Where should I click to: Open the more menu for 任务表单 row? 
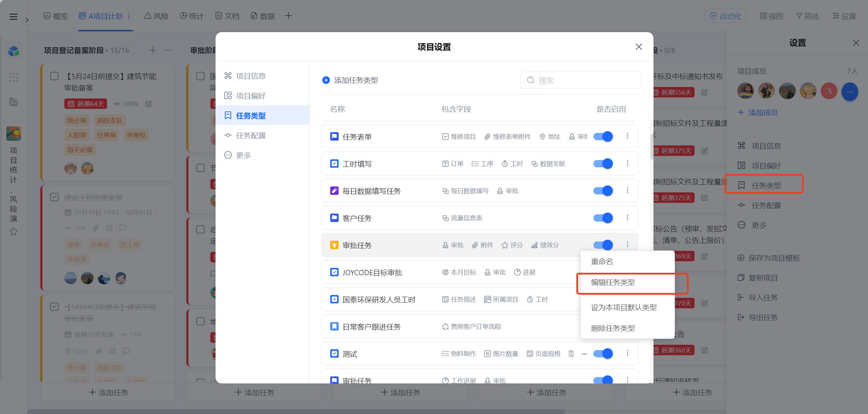click(x=627, y=136)
